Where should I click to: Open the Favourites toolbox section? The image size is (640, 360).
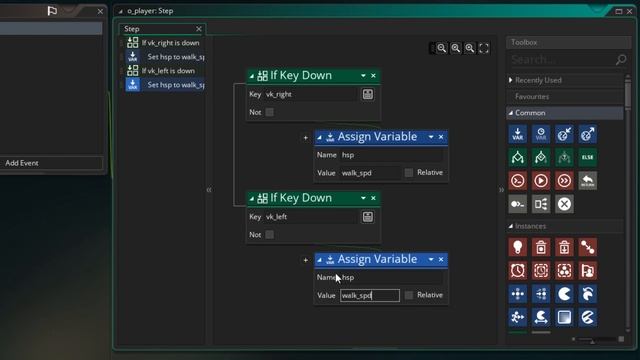[565, 96]
